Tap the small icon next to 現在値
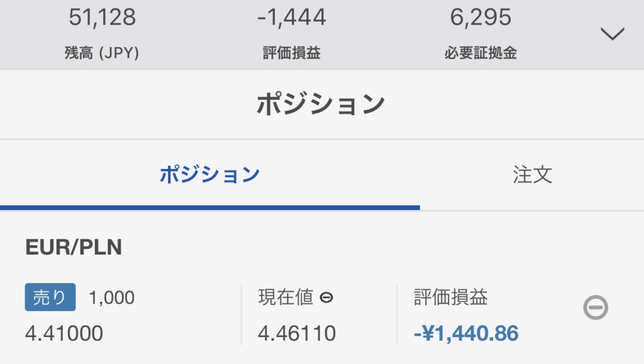This screenshot has width=644, height=364. tap(326, 297)
